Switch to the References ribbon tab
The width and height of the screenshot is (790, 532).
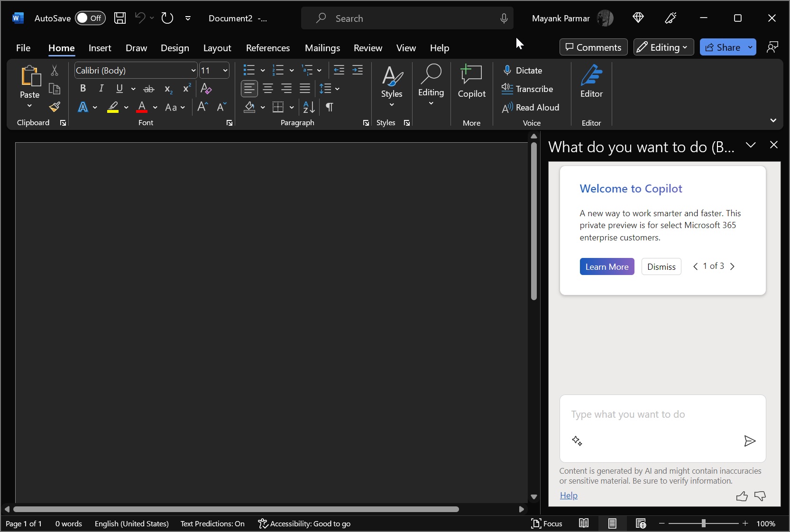267,47
